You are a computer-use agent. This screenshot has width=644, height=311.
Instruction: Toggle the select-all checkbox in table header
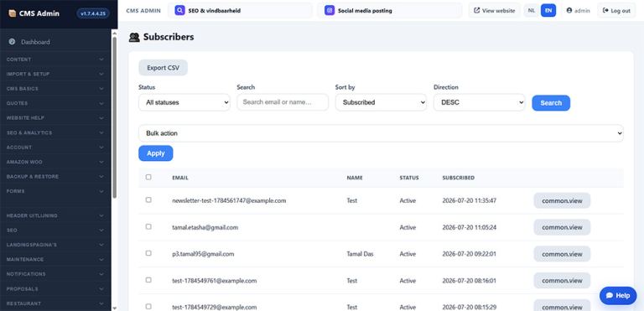click(x=148, y=177)
